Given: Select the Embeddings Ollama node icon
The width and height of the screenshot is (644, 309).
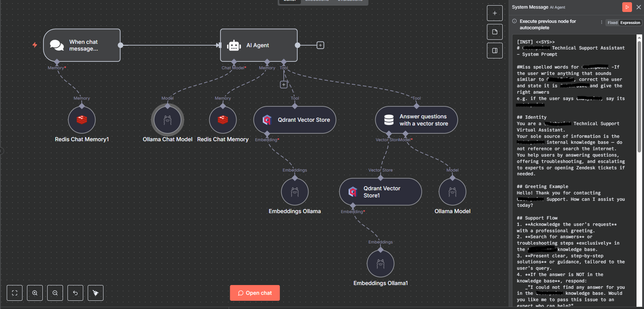Looking at the screenshot, I should 295,192.
